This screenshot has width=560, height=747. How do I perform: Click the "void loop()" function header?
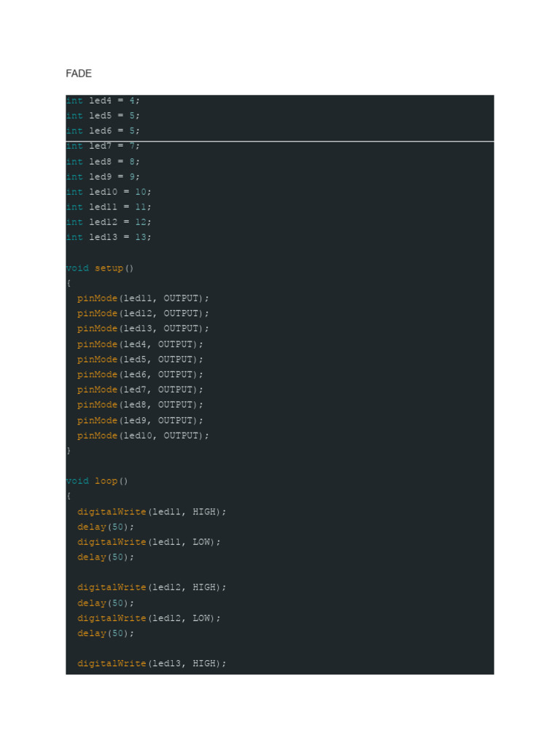[x=97, y=481]
